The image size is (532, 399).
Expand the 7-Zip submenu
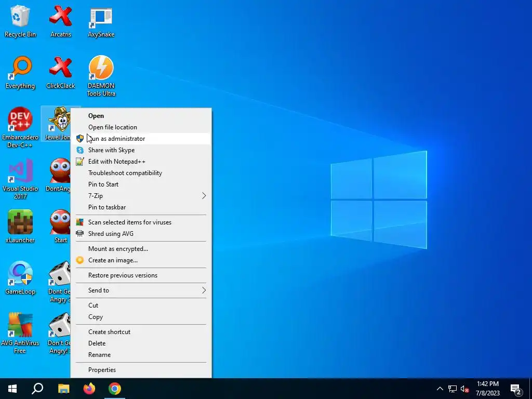tap(141, 196)
